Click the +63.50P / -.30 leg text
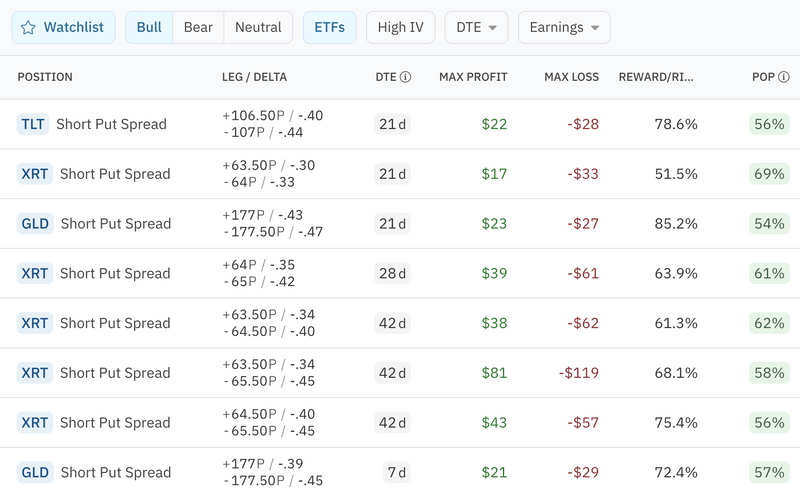This screenshot has width=800, height=496. (268, 165)
